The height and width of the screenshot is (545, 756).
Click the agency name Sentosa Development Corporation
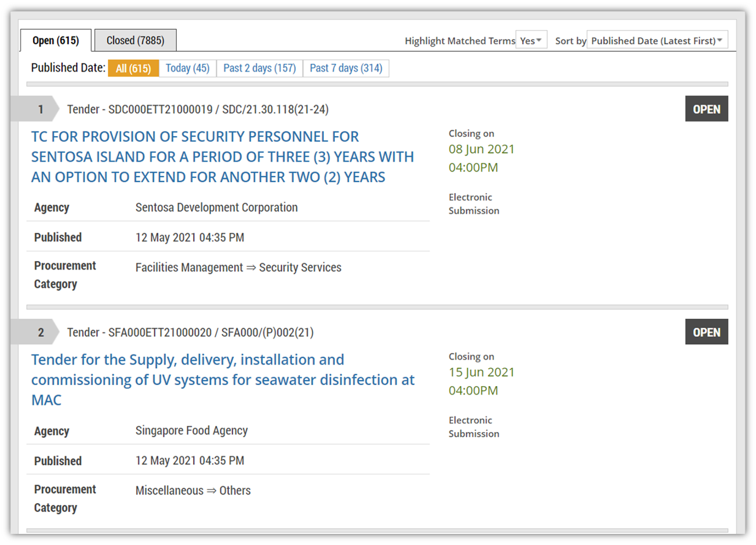tap(216, 207)
